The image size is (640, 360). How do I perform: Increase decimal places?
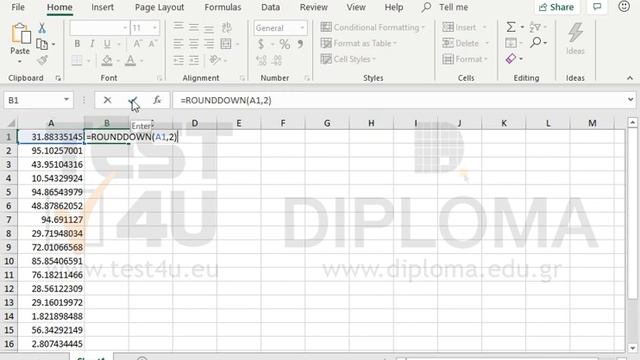(x=261, y=60)
